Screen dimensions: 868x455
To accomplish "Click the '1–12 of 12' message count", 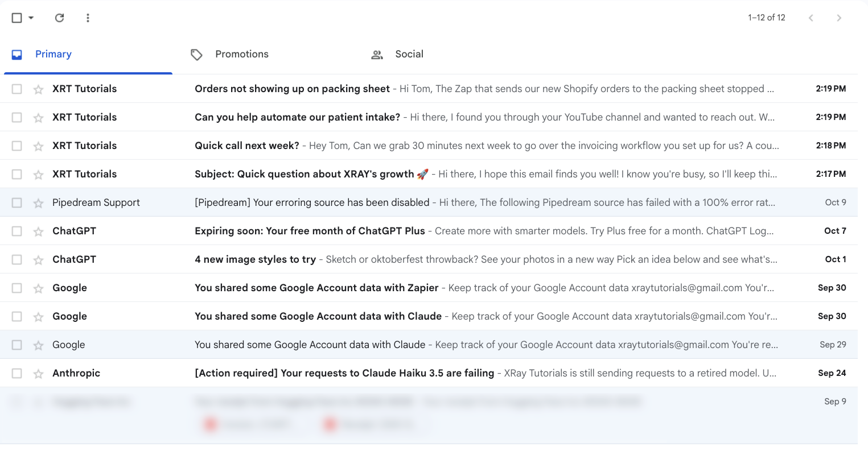I will pos(767,18).
